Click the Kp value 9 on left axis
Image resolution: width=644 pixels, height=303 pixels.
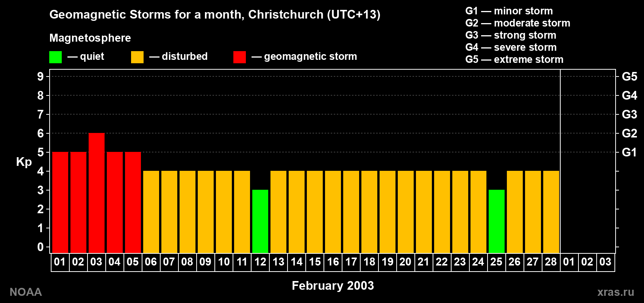pyautogui.click(x=41, y=77)
